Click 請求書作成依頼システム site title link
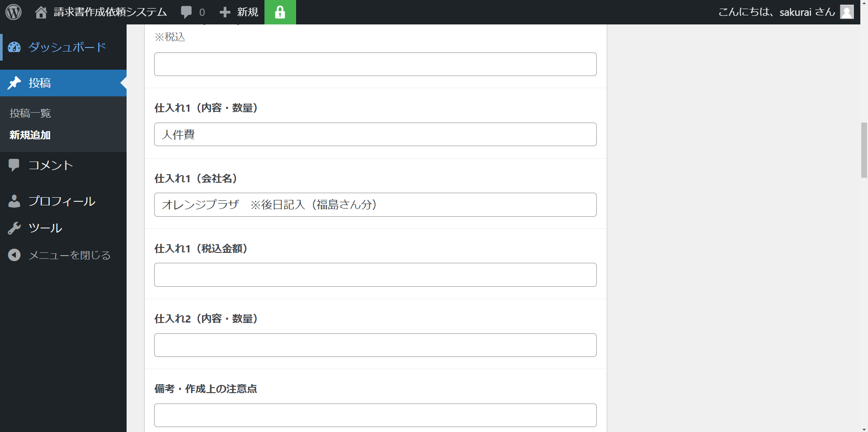The width and height of the screenshot is (868, 432). point(110,12)
